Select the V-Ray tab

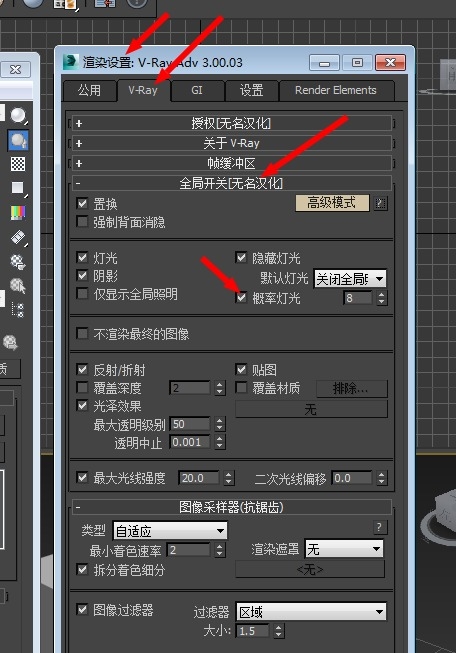coord(143,90)
